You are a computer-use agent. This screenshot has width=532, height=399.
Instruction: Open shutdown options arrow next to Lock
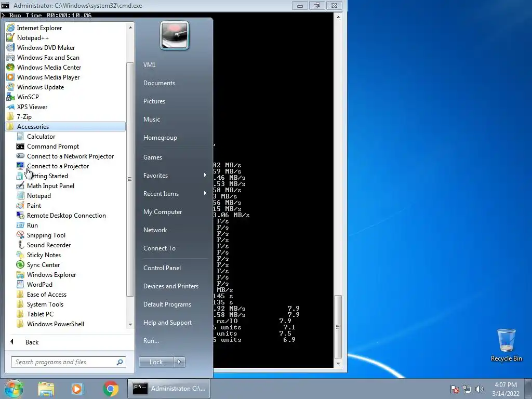[x=179, y=362]
